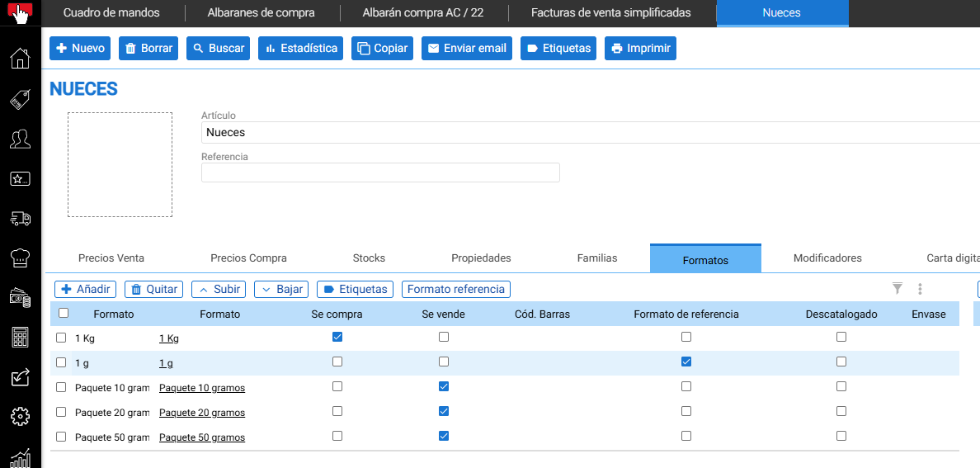
Task: Click the Referencia input field
Action: [x=380, y=173]
